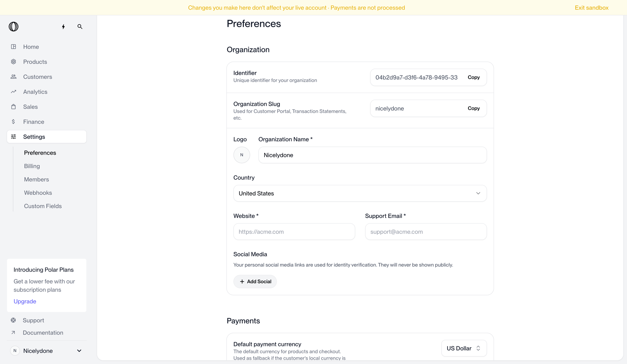Upload a logo via the N placeholder
Screen dimensions: 627x364
242,155
